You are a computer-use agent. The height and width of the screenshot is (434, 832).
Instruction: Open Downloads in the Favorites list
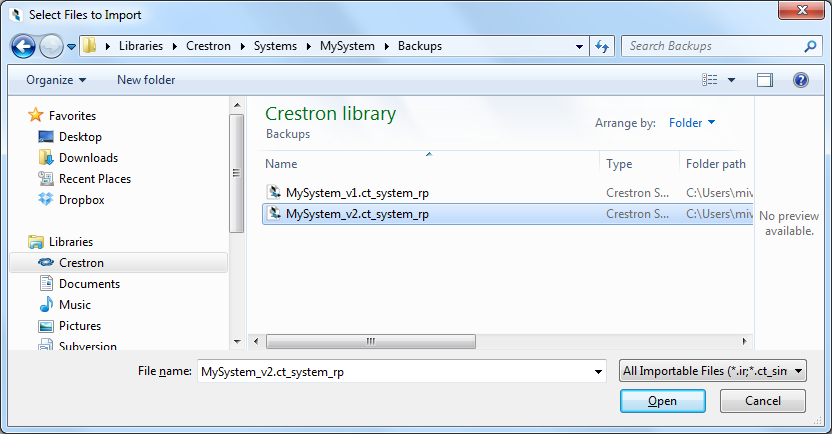click(89, 158)
